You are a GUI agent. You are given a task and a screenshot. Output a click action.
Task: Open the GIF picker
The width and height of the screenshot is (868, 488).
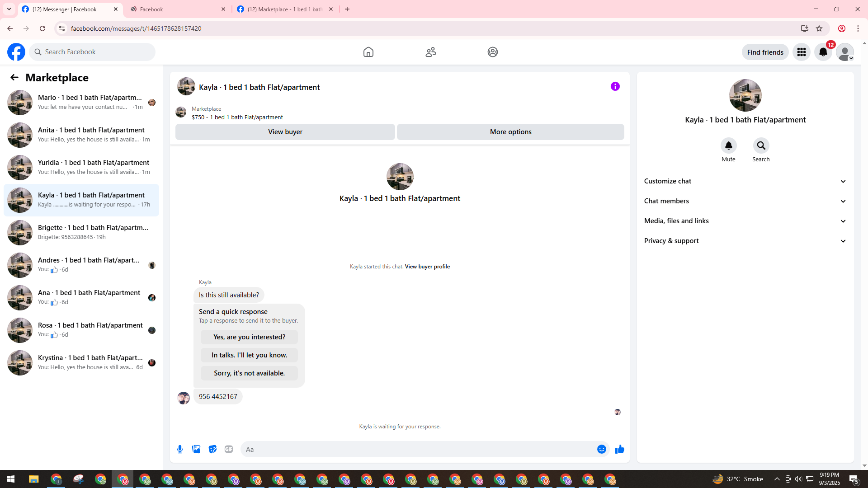pyautogui.click(x=229, y=449)
